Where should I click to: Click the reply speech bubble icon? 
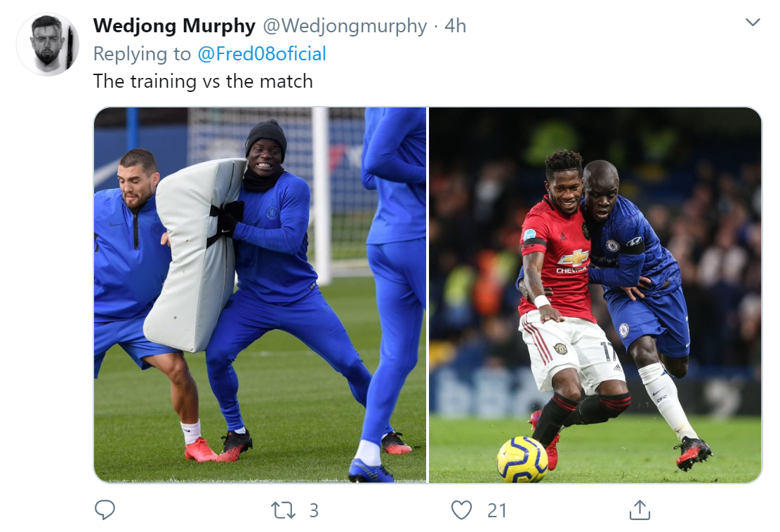pyautogui.click(x=105, y=510)
